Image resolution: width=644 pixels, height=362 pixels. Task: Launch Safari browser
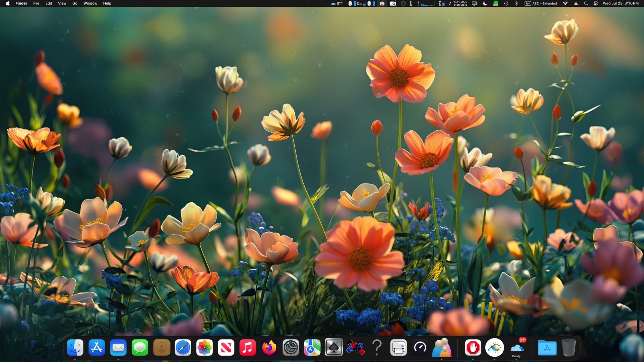[x=183, y=348]
